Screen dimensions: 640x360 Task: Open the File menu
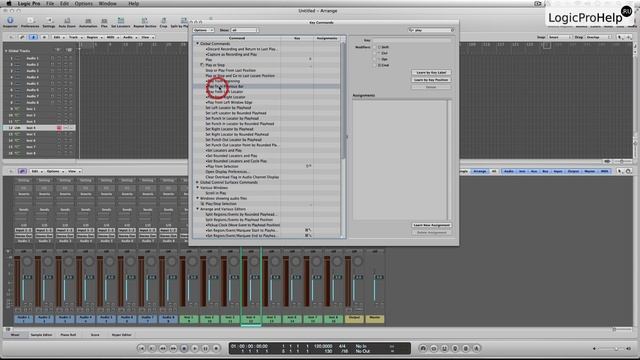pyautogui.click(x=50, y=3)
